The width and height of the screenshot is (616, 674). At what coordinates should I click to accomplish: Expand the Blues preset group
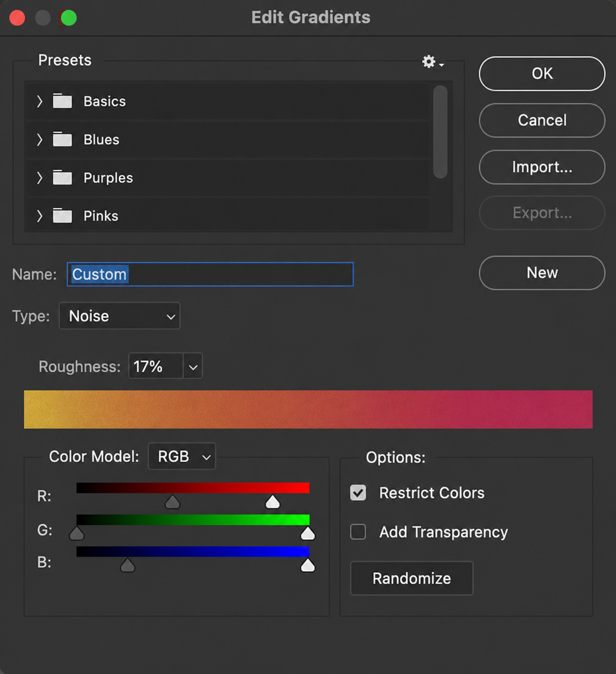pos(40,139)
